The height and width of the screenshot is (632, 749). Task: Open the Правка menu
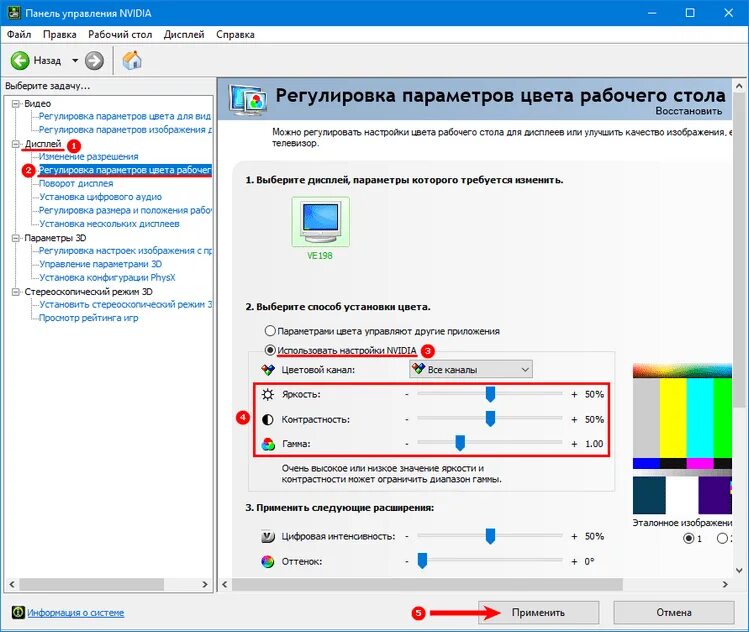[x=60, y=34]
